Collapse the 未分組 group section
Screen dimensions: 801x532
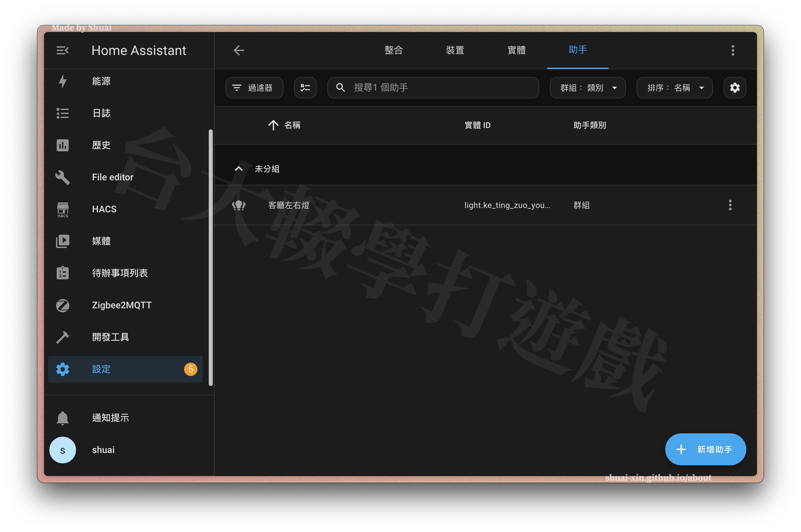[x=239, y=169]
